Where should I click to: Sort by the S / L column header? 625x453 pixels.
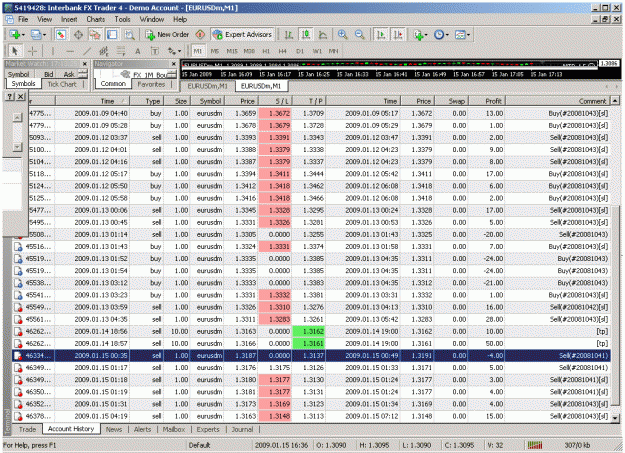pos(275,101)
